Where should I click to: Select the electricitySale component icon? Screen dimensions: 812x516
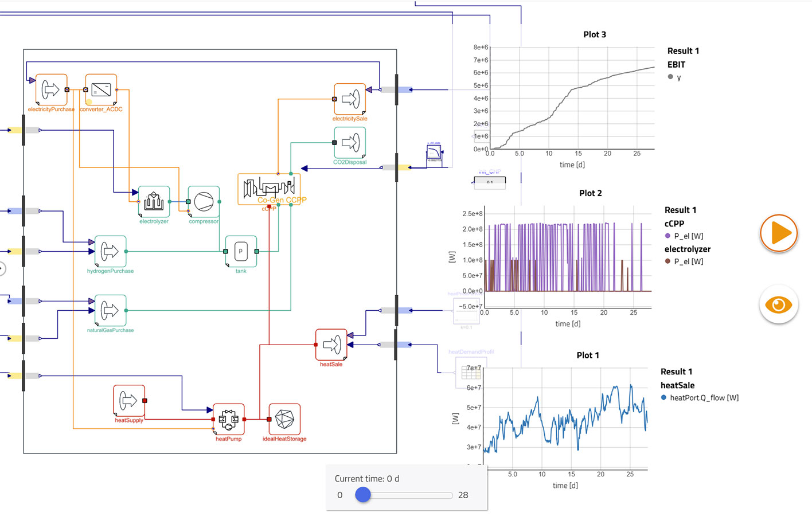tap(349, 100)
